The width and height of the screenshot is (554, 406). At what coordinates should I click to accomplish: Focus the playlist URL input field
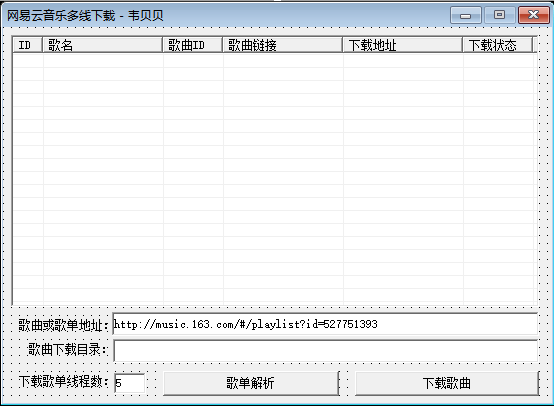point(325,324)
